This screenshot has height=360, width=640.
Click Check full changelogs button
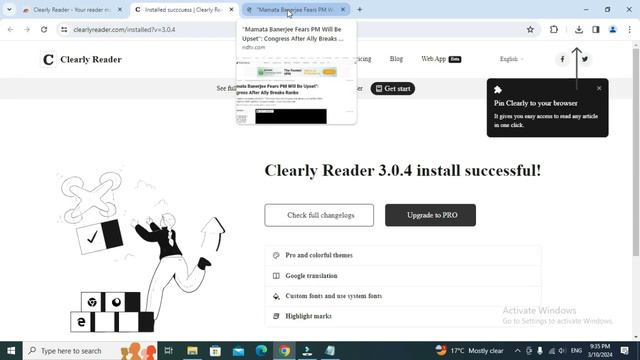pyautogui.click(x=319, y=215)
